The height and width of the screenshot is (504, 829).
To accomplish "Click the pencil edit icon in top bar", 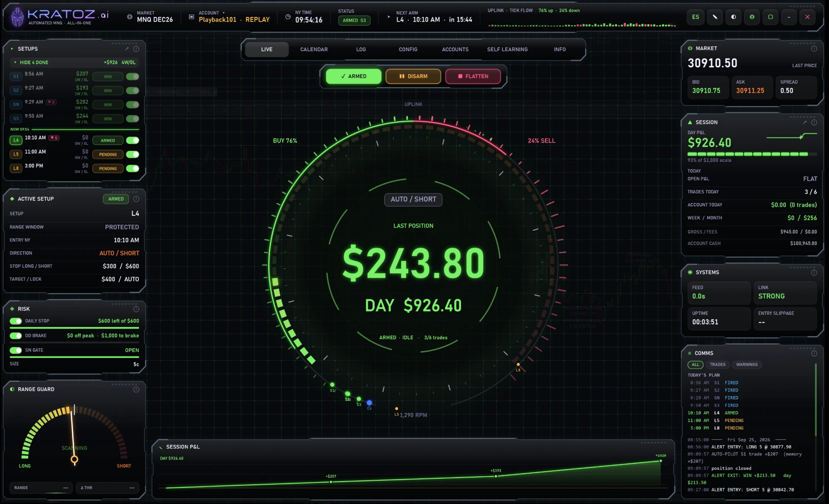I will [x=715, y=17].
